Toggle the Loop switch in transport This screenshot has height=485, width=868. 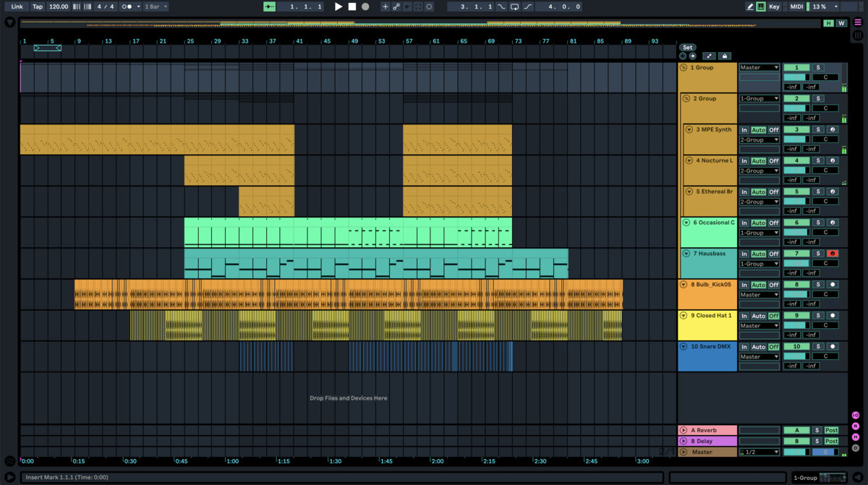point(514,7)
